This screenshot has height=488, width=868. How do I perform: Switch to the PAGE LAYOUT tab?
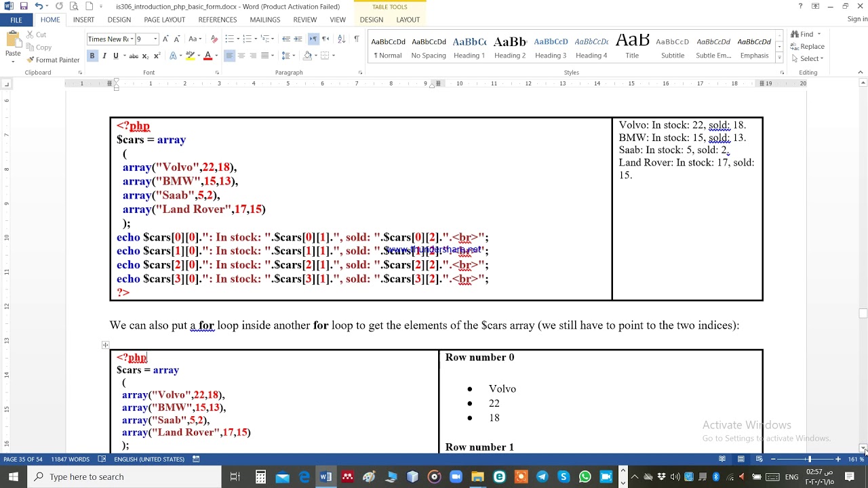164,20
